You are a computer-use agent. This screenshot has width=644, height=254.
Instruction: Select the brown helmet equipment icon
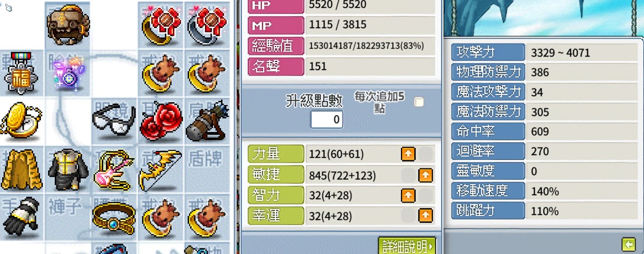tap(68, 27)
